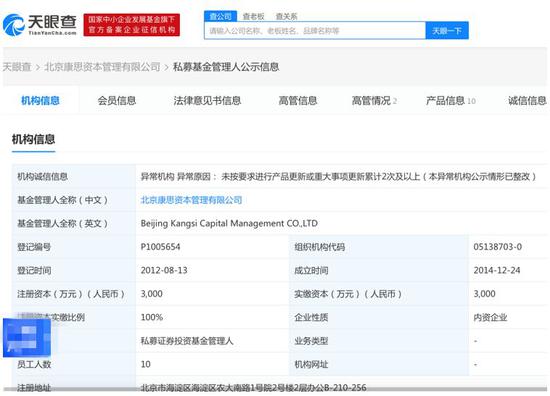This screenshot has width=550, height=396.
Task: Switch to the 机构信息 tab
Action: coord(40,101)
